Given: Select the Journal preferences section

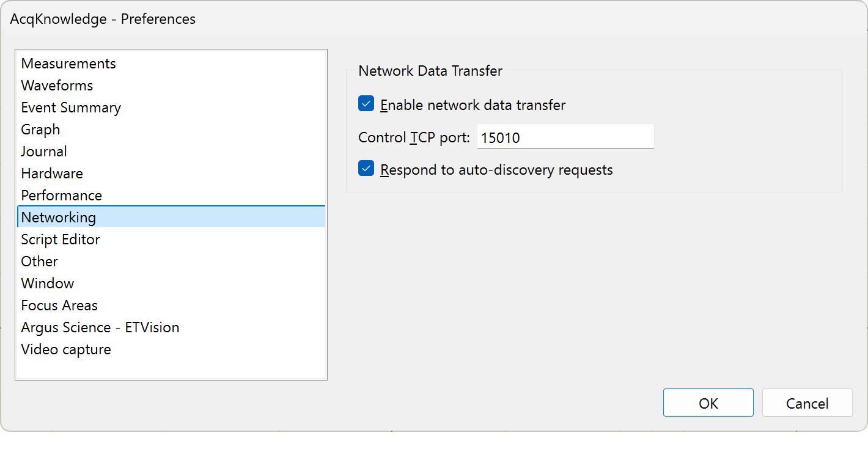Looking at the screenshot, I should [x=44, y=151].
